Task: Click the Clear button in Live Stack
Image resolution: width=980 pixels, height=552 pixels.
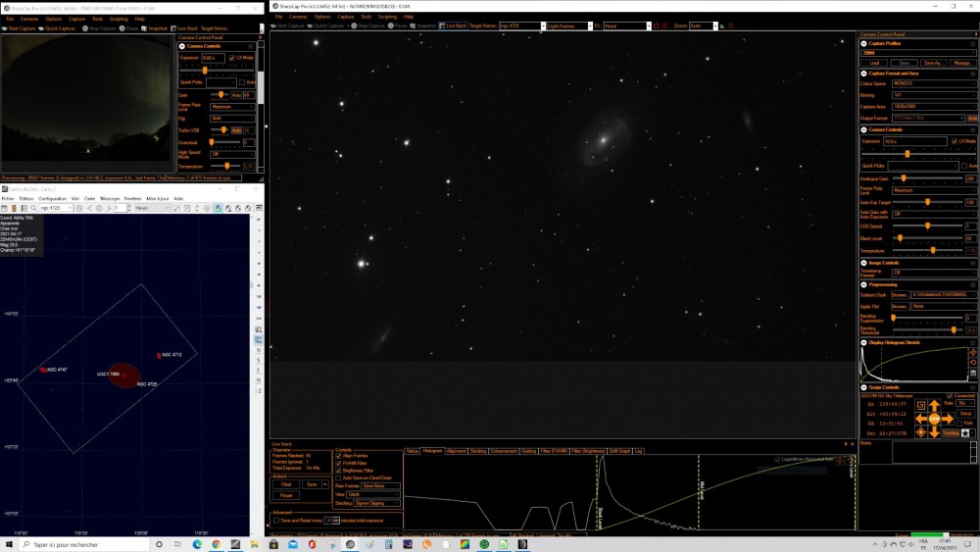Action: click(x=286, y=484)
